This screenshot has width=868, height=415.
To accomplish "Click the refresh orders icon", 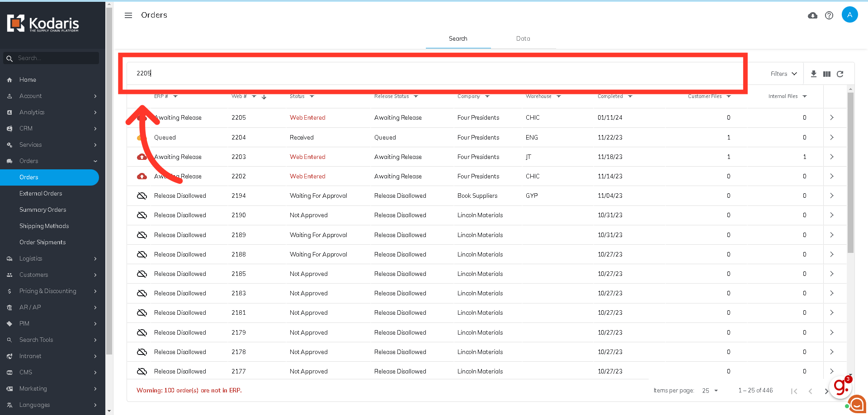I will (840, 74).
